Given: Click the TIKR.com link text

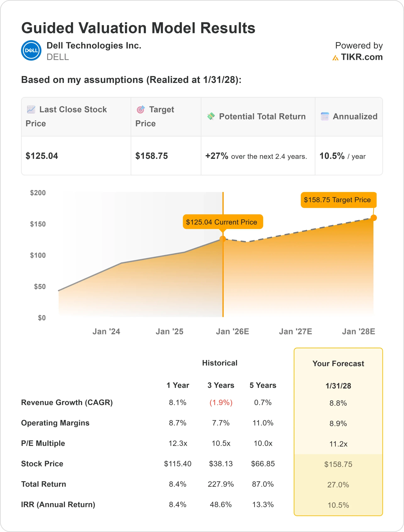Looking at the screenshot, I should point(362,57).
